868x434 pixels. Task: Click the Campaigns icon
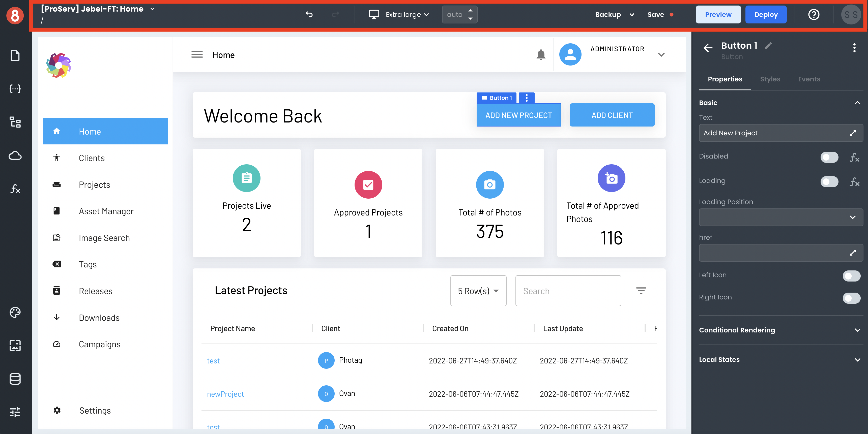(56, 344)
